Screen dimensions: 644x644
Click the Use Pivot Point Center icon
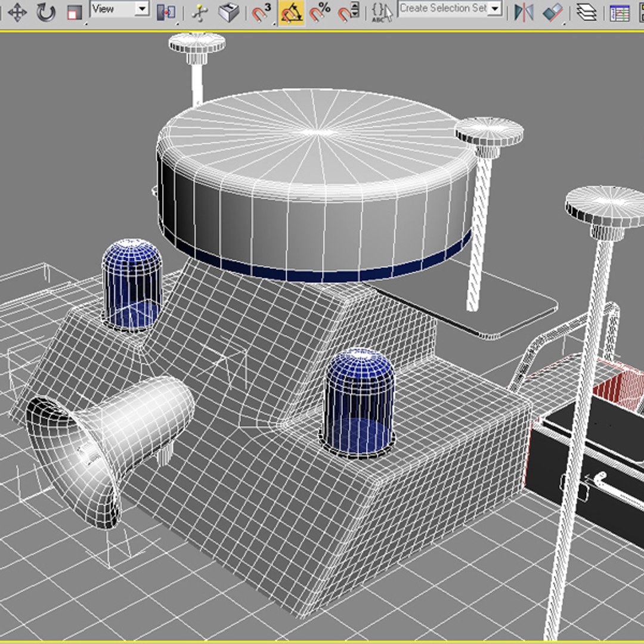(166, 13)
